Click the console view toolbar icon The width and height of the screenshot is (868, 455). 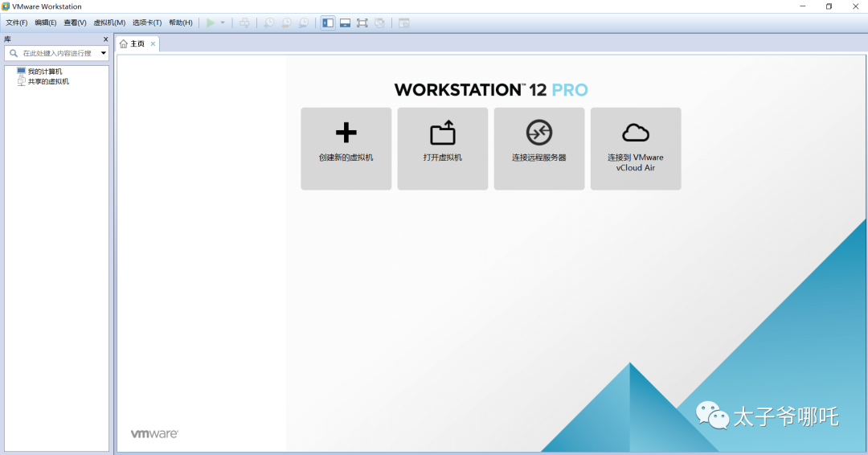404,23
